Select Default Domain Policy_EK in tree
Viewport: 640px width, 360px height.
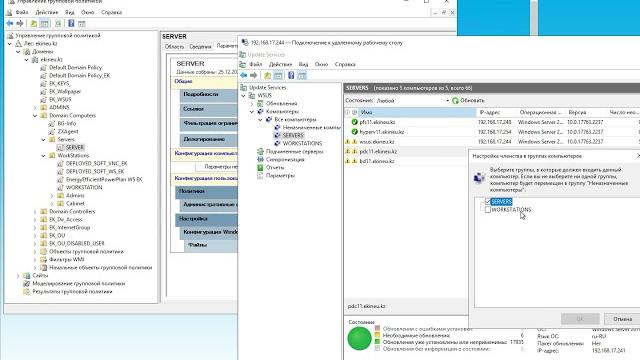tap(80, 76)
